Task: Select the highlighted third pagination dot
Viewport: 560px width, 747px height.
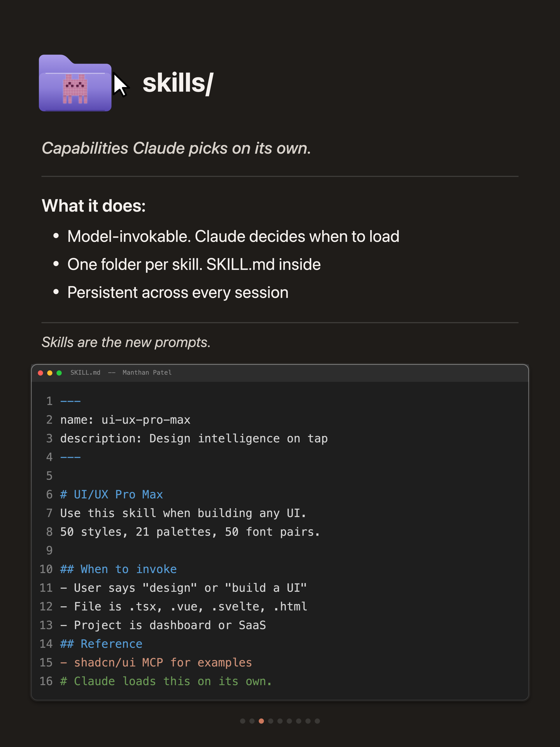Action: (x=261, y=721)
